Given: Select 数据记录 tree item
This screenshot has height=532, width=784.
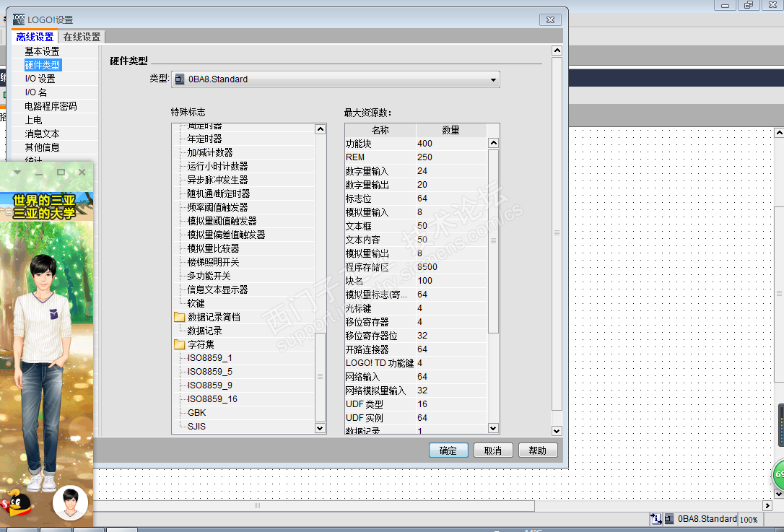Looking at the screenshot, I should (204, 331).
